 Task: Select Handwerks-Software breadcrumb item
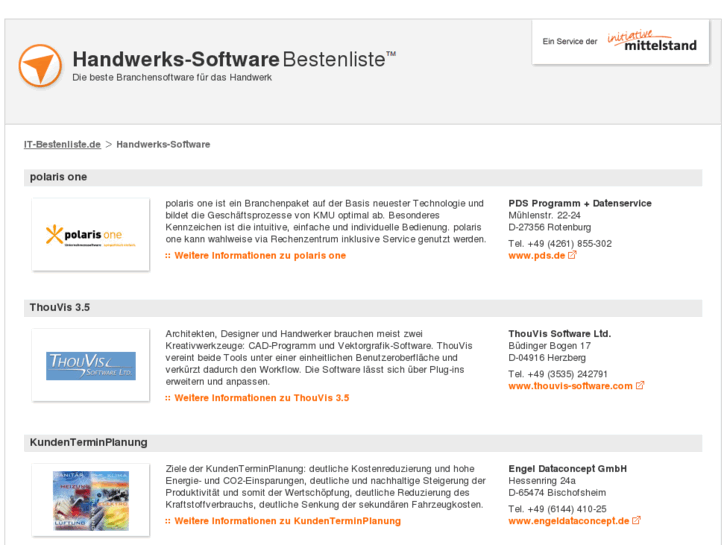pos(163,144)
